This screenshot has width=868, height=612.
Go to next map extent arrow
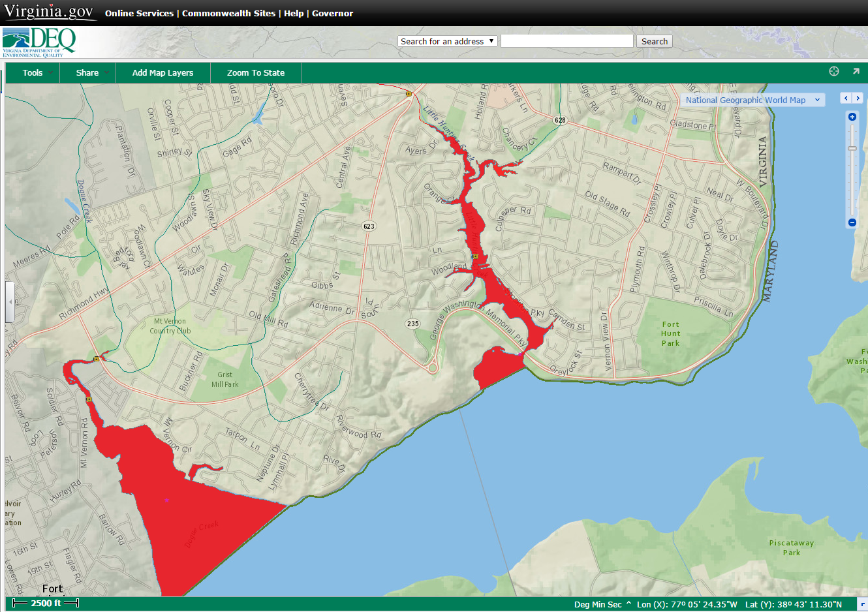[858, 98]
